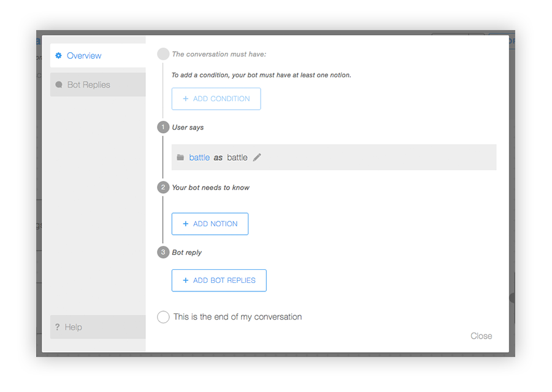
Task: Click the plus icon inside ADD NOTION
Action: click(185, 223)
